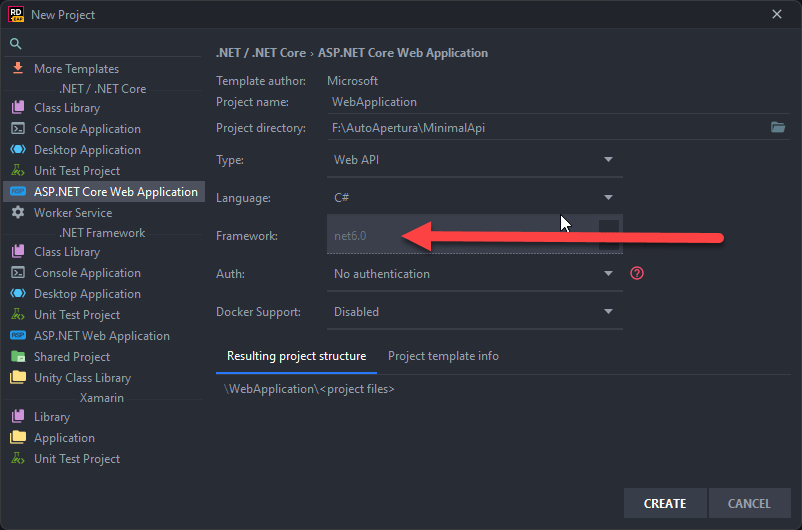Click the Unity Class Library folder icon
Image resolution: width=802 pixels, height=530 pixels.
pyautogui.click(x=18, y=377)
